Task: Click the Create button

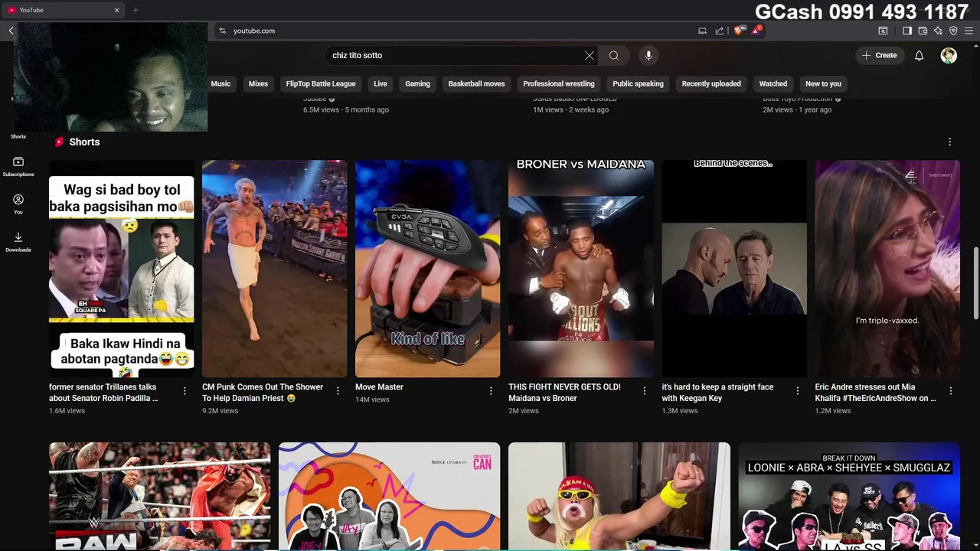Action: pos(879,55)
